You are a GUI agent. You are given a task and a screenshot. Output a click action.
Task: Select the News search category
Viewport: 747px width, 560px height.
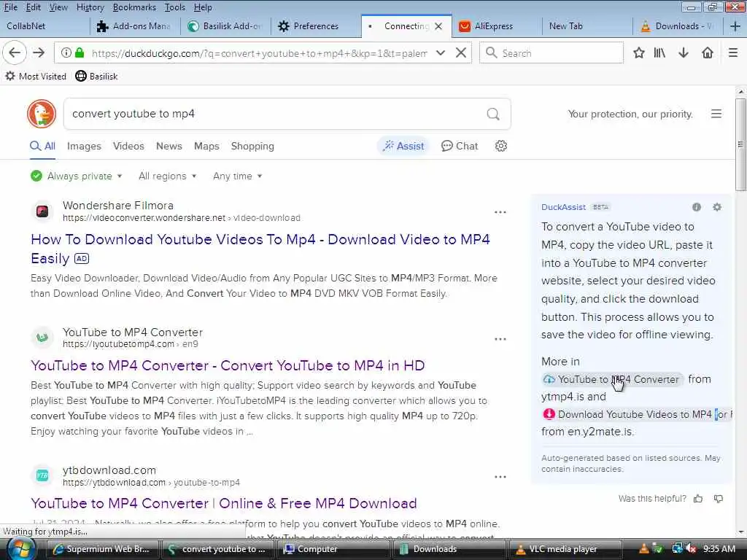(x=169, y=146)
